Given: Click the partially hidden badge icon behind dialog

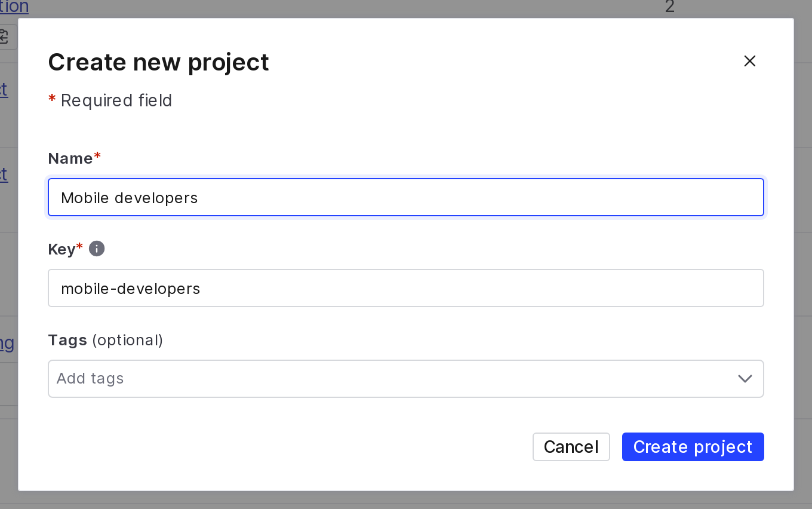Looking at the screenshot, I should point(4,37).
